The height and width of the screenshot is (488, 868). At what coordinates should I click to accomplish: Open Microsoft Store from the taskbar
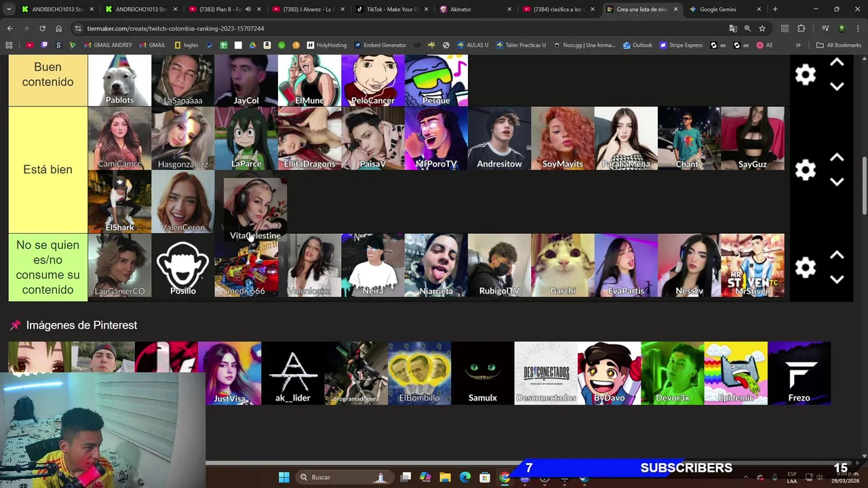coord(484,477)
